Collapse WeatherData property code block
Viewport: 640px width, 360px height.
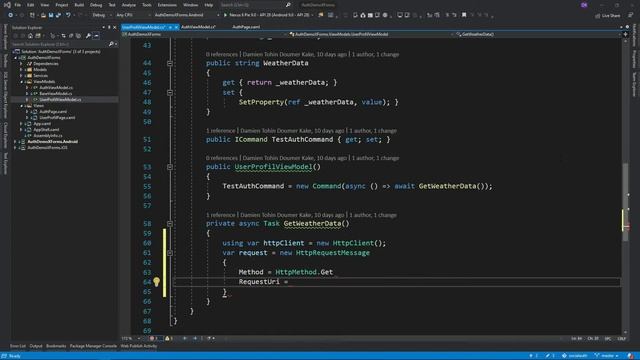pyautogui.click(x=170, y=63)
